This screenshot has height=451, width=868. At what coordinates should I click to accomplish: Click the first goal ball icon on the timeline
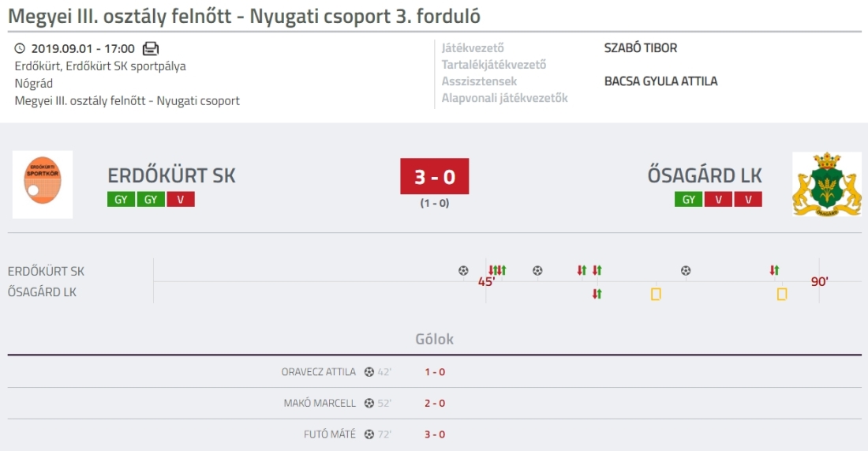[x=463, y=270]
